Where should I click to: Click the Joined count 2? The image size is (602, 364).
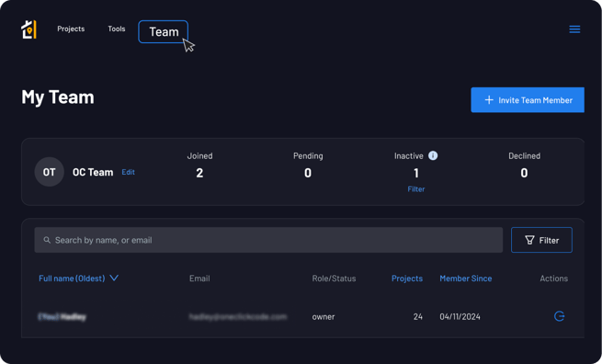[199, 173]
